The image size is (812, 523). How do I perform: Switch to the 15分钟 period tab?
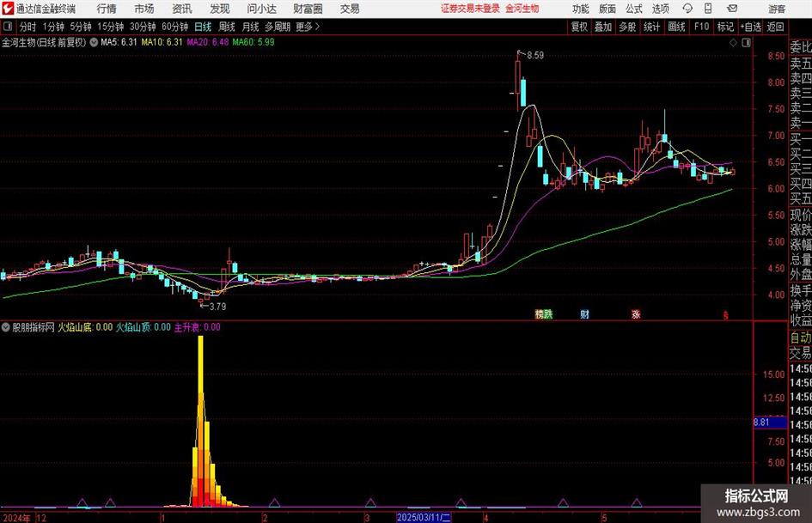pos(111,27)
